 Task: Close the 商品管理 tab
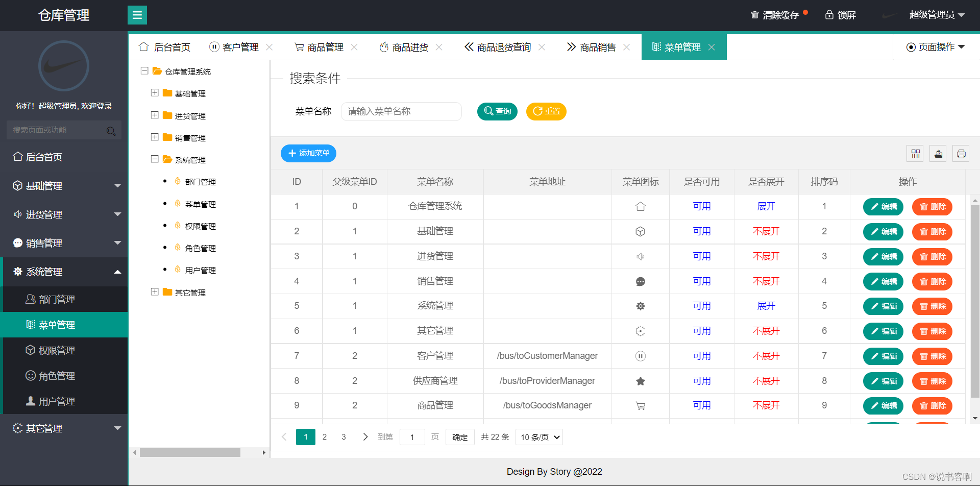point(354,47)
